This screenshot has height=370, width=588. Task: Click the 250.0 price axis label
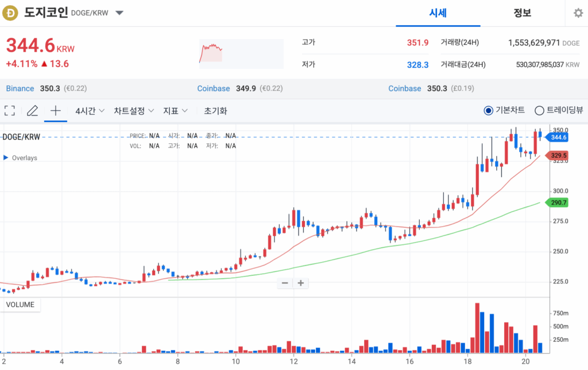click(x=560, y=251)
